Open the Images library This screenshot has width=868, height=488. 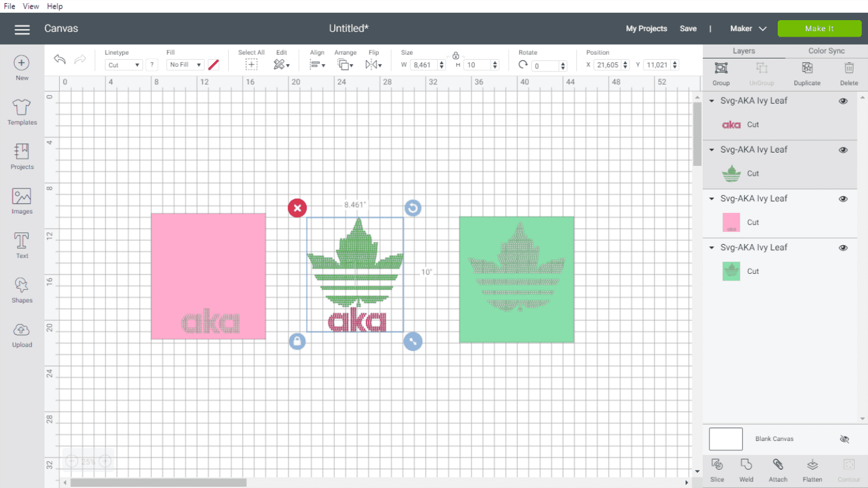click(x=22, y=201)
